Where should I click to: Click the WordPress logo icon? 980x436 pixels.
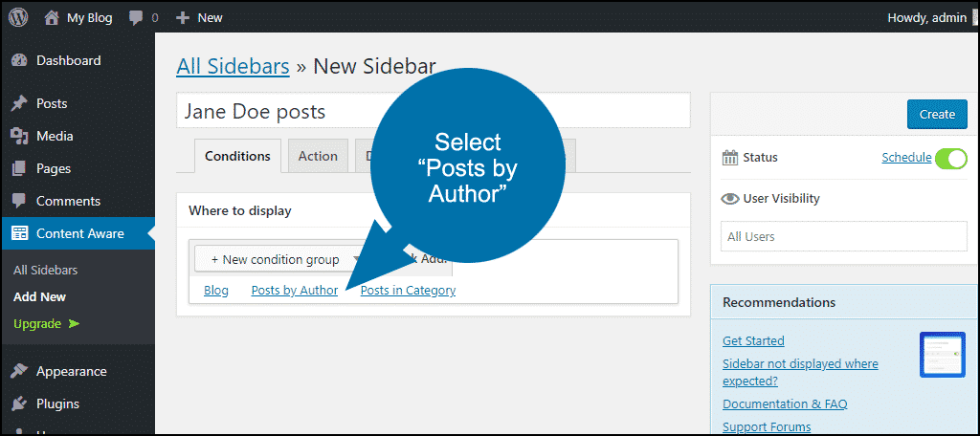coord(18,17)
